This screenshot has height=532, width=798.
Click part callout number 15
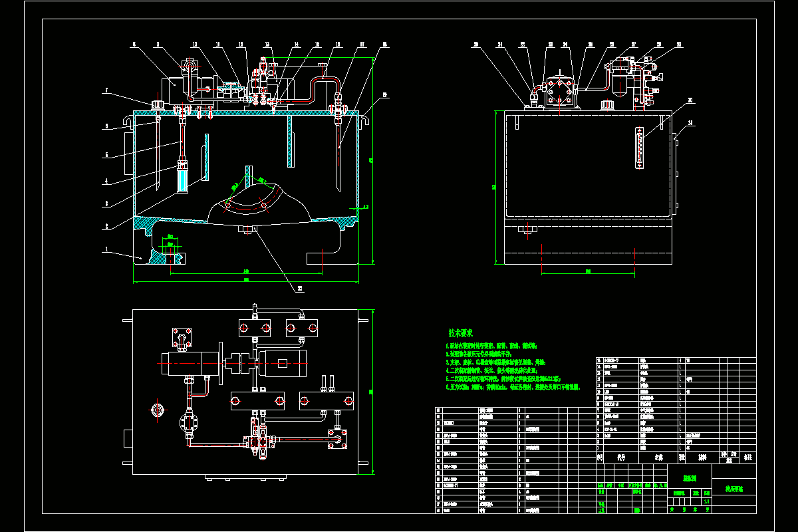click(x=317, y=45)
